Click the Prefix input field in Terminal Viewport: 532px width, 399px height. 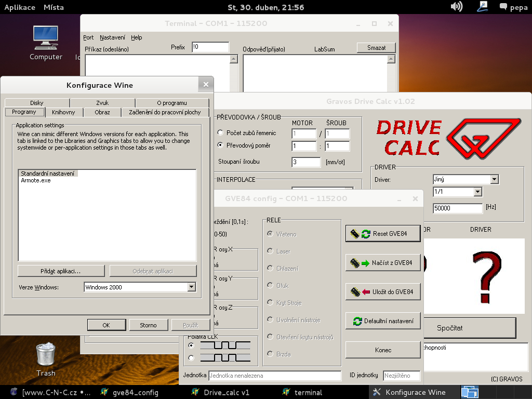(210, 47)
